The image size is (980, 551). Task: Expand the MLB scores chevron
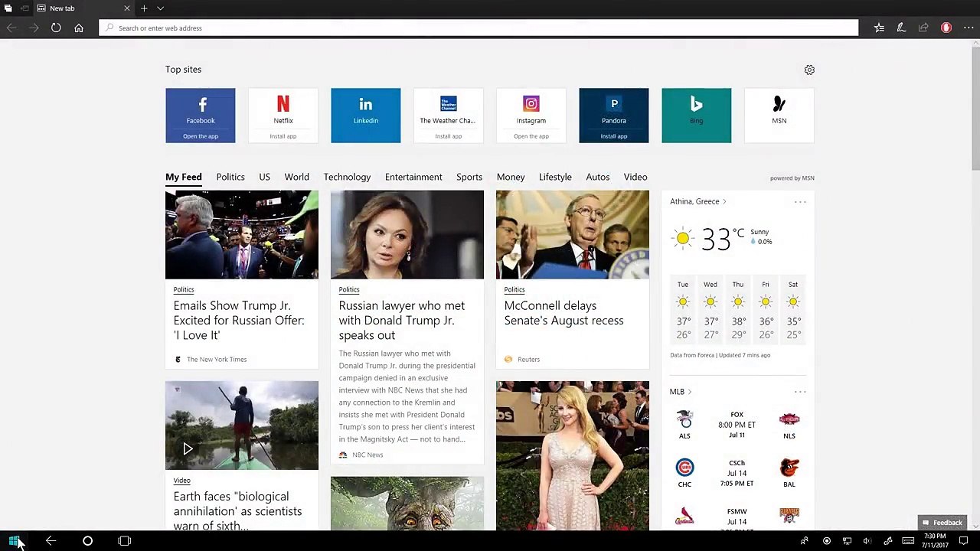click(x=689, y=392)
